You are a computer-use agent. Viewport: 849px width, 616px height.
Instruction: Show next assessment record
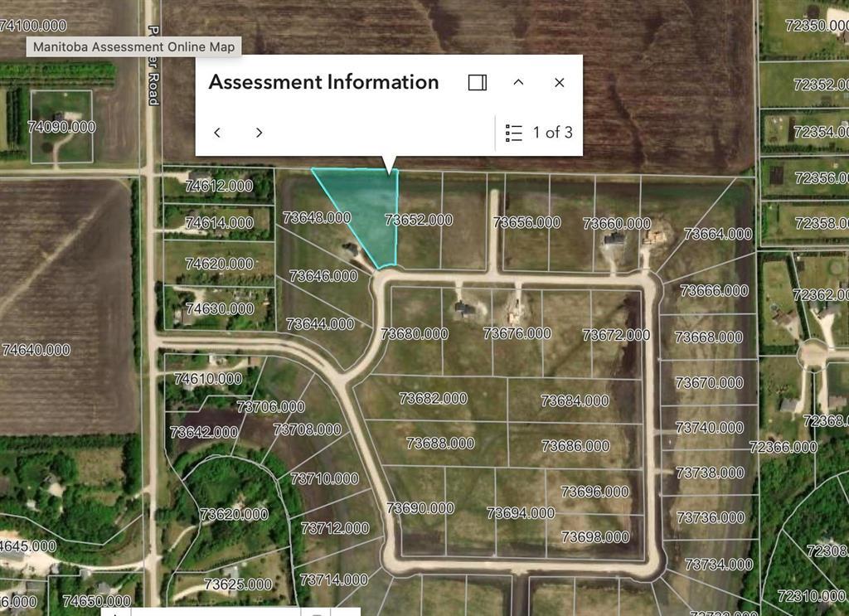click(259, 133)
